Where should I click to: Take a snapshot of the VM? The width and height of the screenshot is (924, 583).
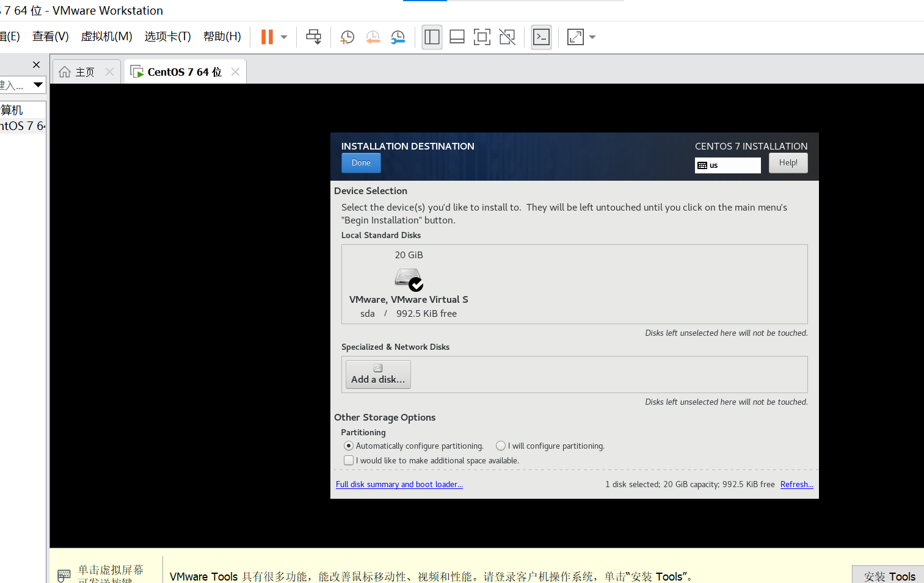pyautogui.click(x=347, y=37)
